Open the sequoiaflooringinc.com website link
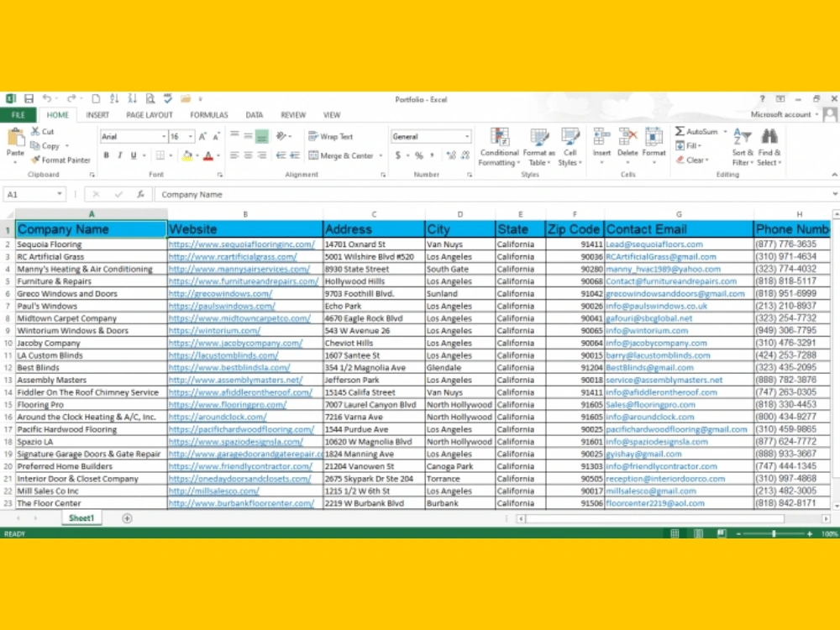The height and width of the screenshot is (630, 840). pyautogui.click(x=242, y=244)
